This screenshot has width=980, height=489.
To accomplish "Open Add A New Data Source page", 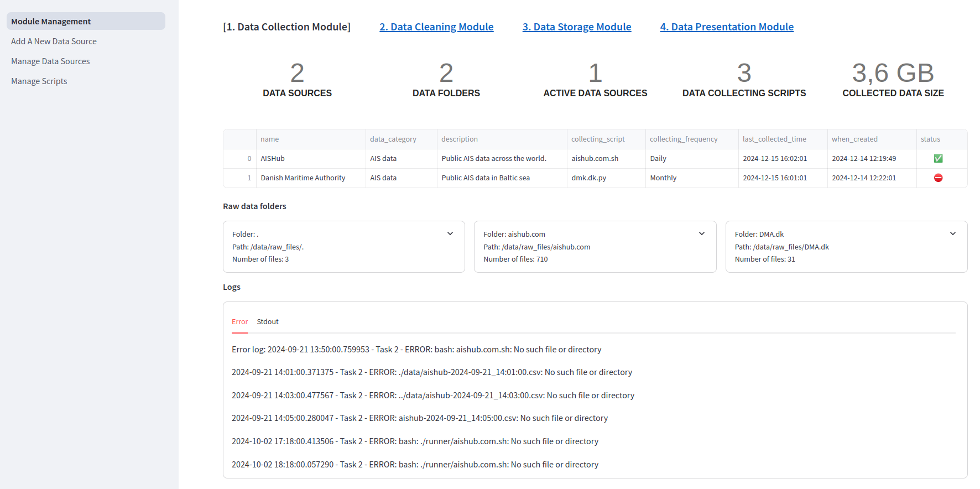I will click(54, 41).
